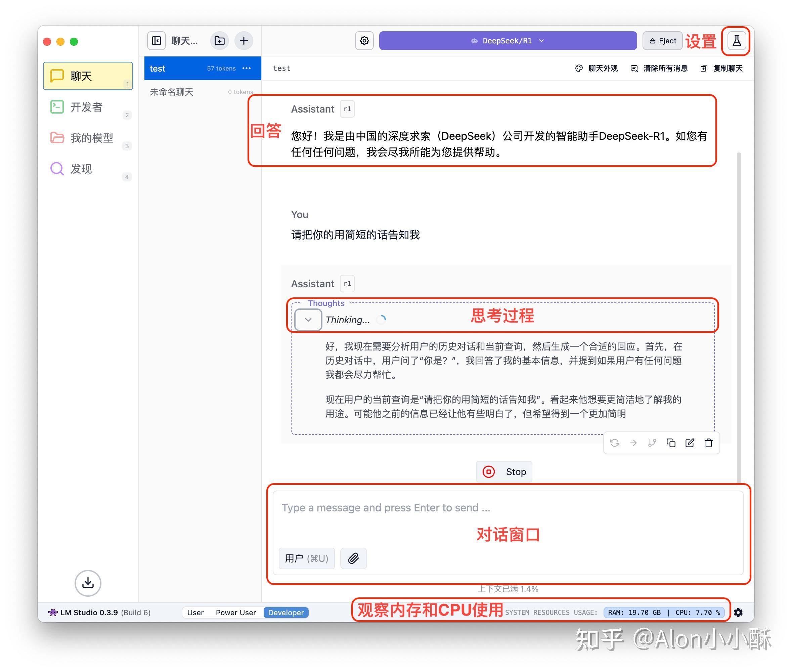792x672 pixels.
Task: Open the 发现 (Discover) section in sidebar
Action: pyautogui.click(x=81, y=169)
